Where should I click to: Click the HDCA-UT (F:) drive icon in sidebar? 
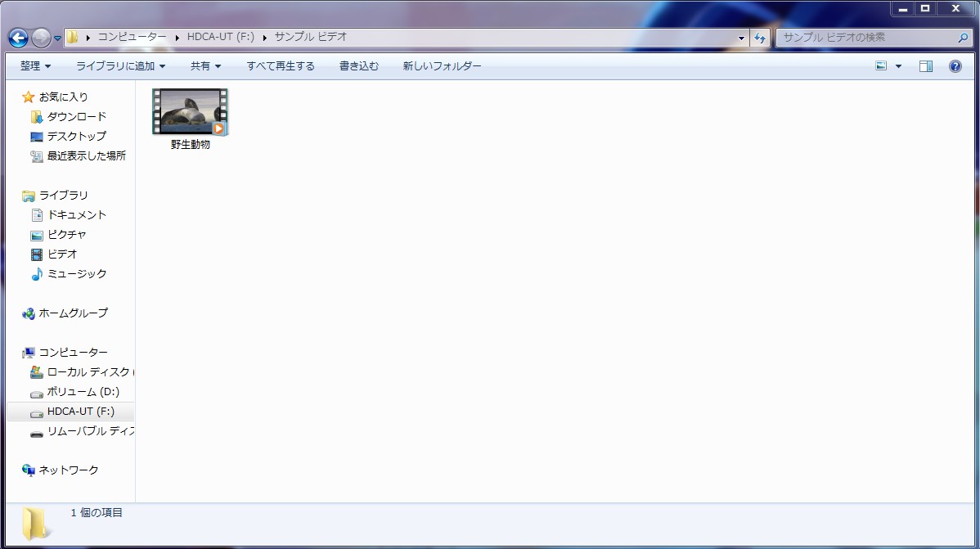pyautogui.click(x=37, y=412)
